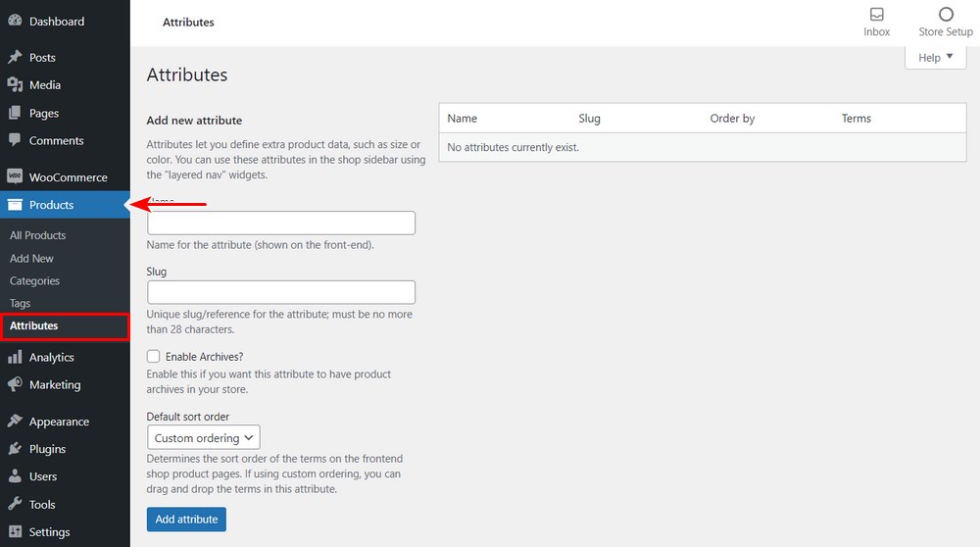The image size is (980, 547).
Task: Click the Terms column header
Action: pyautogui.click(x=857, y=119)
